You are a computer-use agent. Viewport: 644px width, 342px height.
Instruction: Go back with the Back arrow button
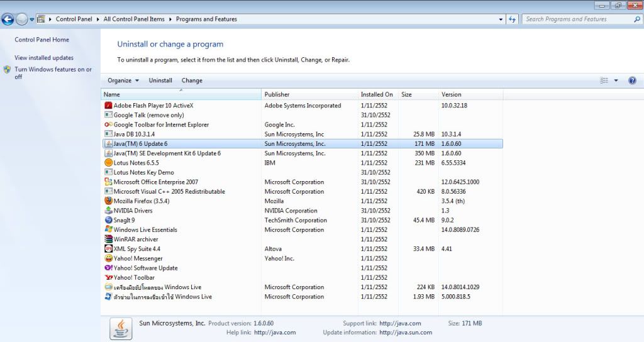point(8,19)
